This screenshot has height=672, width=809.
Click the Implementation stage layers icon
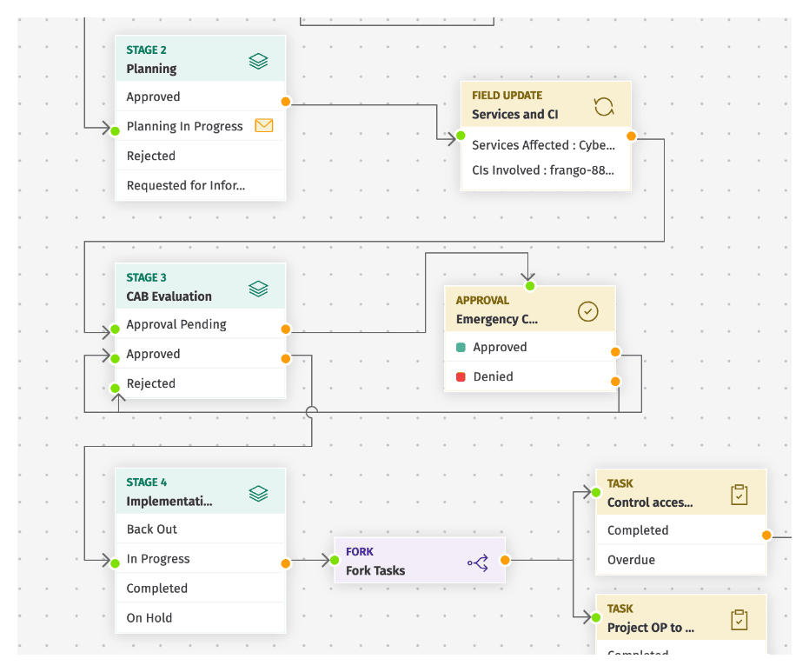[258, 494]
